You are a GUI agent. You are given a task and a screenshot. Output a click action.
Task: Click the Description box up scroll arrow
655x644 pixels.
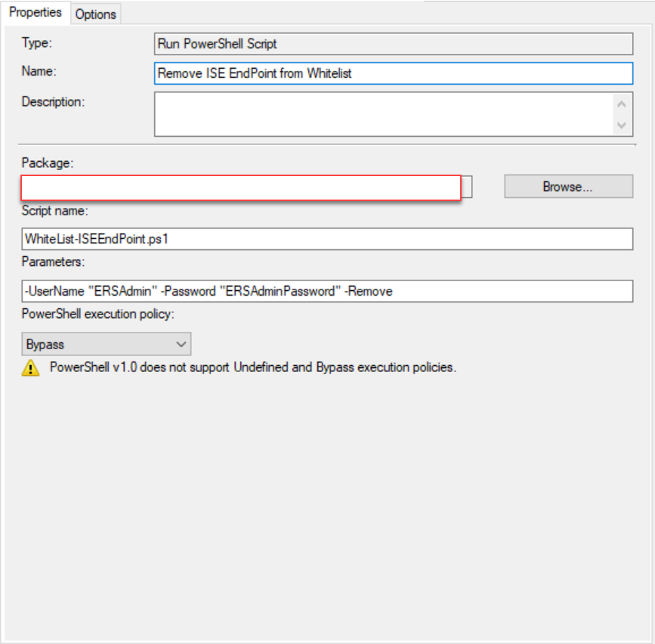pyautogui.click(x=622, y=104)
